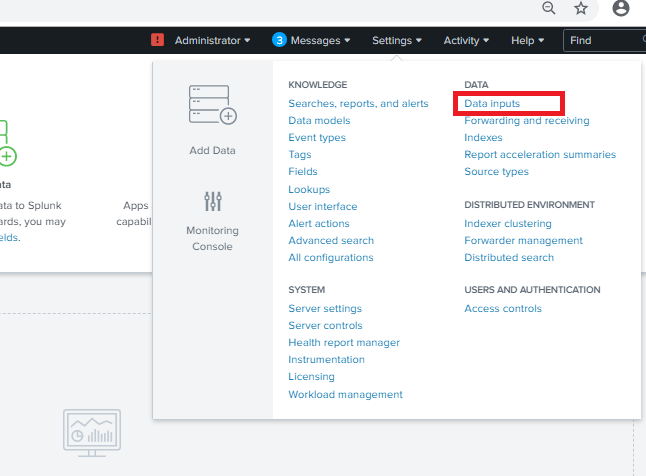The image size is (646, 476).
Task: Bookmark the page with the star icon
Action: [581, 8]
